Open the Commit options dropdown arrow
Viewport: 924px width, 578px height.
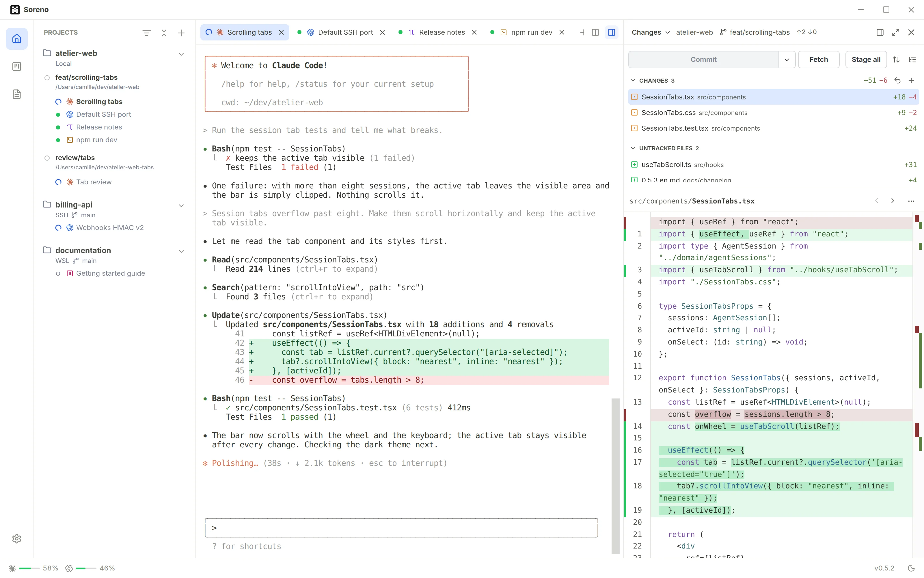pyautogui.click(x=787, y=60)
